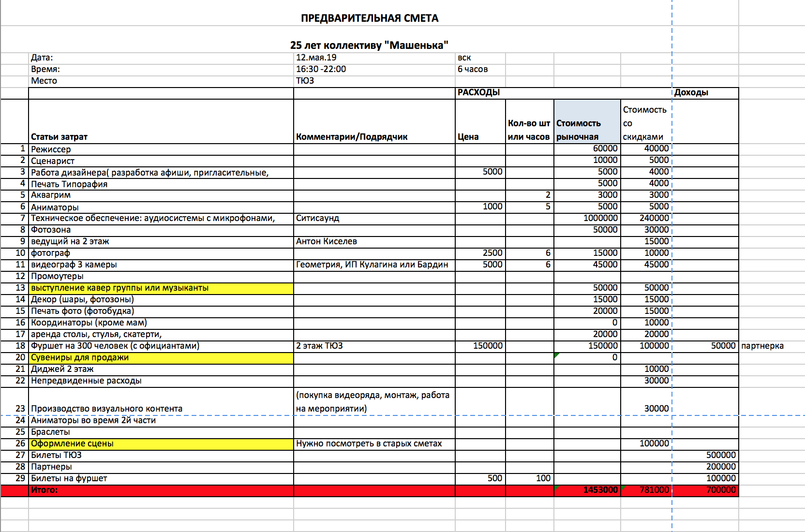Select yellow cell 'Оформление сцены'
Screen dimensions: 805x532
(161, 444)
